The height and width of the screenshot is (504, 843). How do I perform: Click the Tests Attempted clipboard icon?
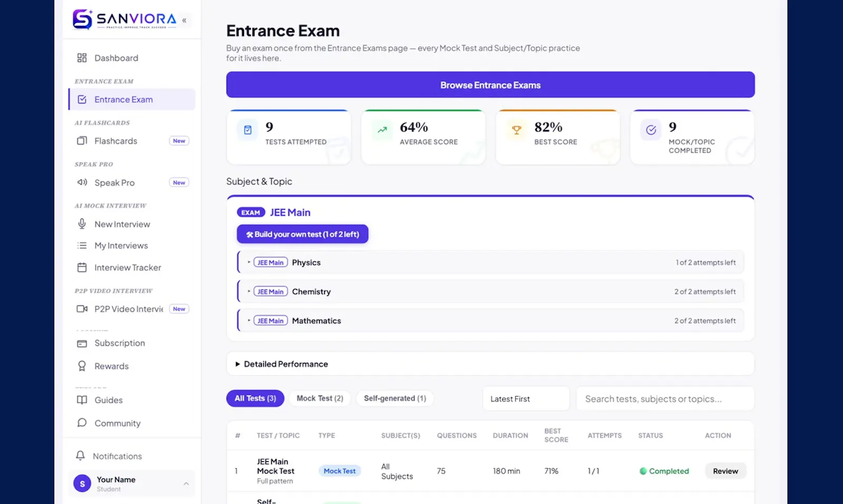248,130
